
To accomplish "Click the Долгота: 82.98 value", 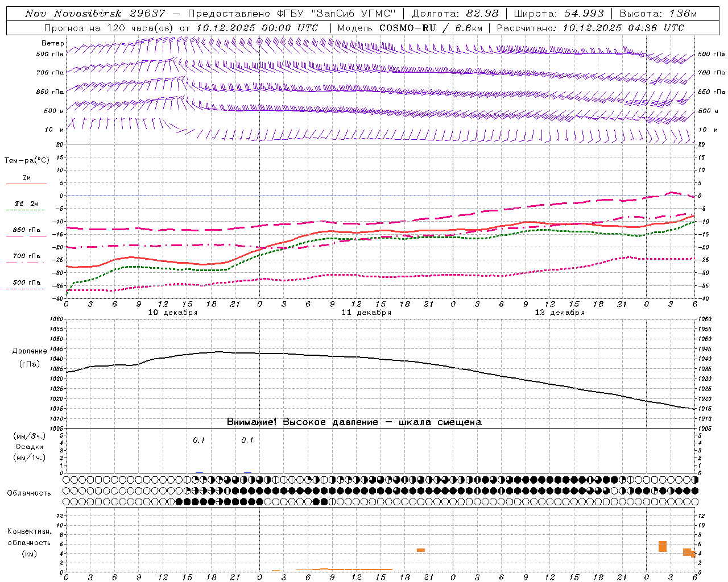I will coord(455,14).
